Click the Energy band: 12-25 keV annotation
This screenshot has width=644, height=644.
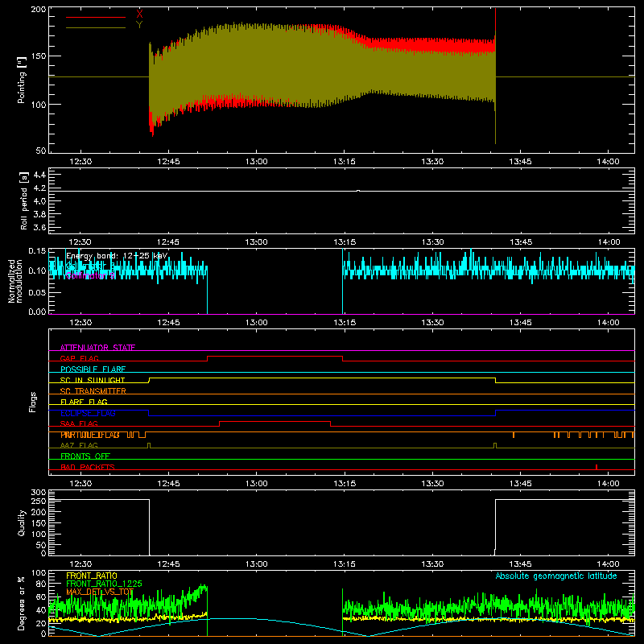117,256
